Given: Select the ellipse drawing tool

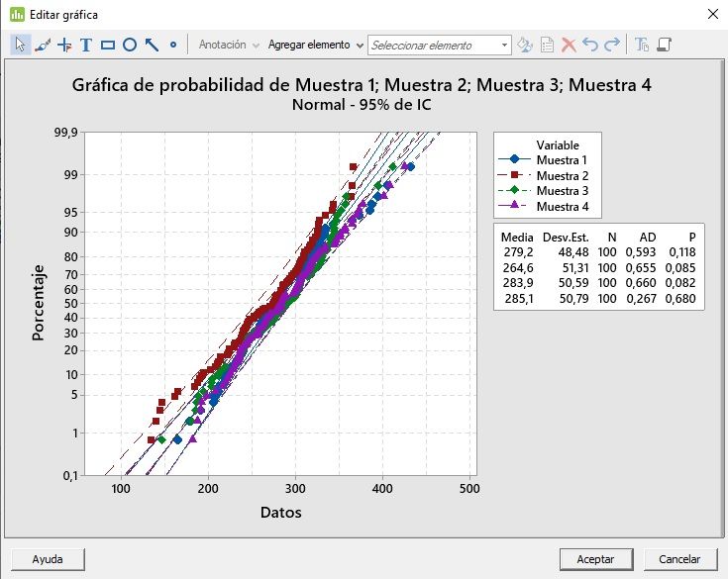Looking at the screenshot, I should point(130,45).
